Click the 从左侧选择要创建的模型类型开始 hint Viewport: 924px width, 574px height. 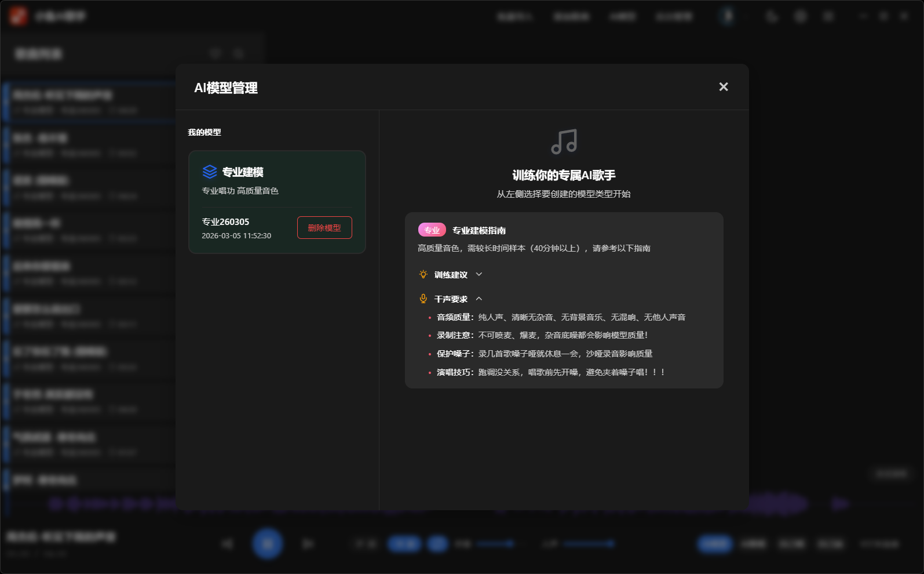coord(564,194)
